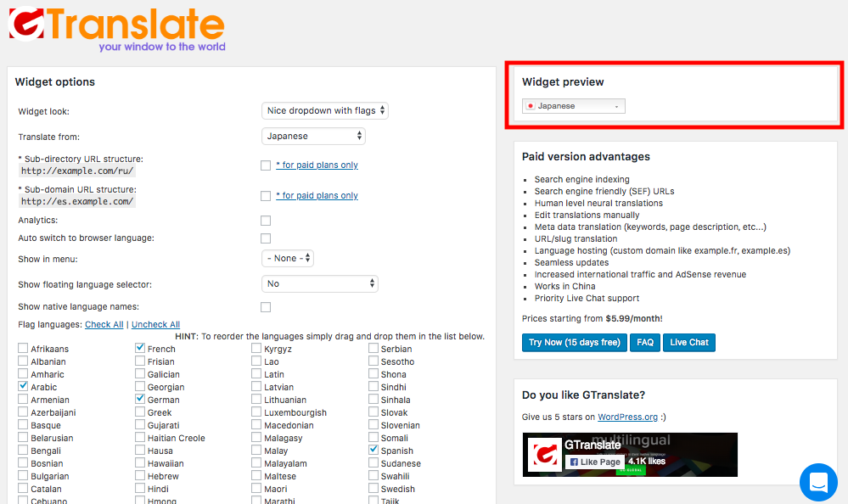Check the Bengali language checkbox
The height and width of the screenshot is (504, 848).
[23, 450]
